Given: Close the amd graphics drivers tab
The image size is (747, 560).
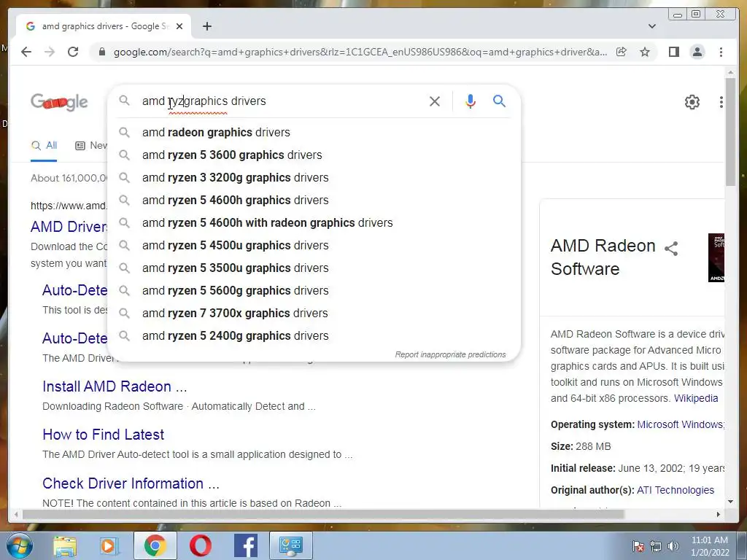Looking at the screenshot, I should [179, 26].
